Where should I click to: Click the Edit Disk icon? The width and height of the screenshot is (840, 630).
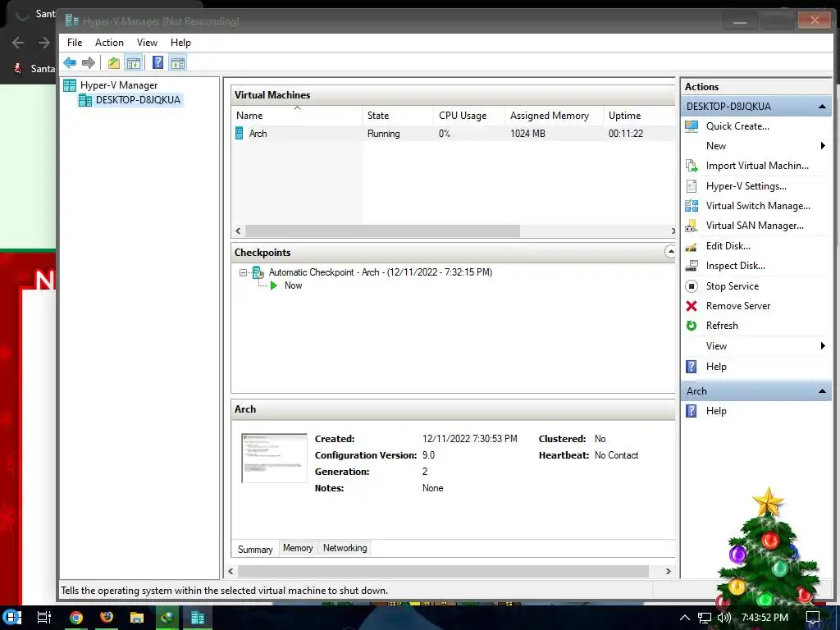[692, 246]
